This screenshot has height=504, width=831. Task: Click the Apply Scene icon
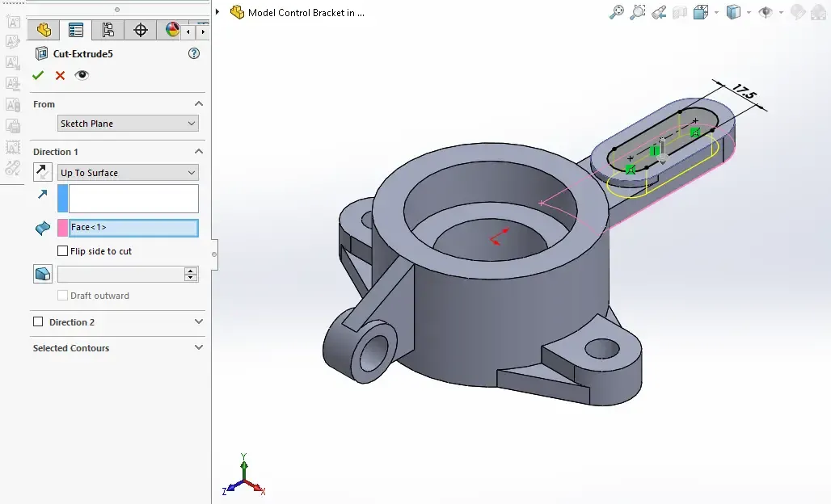(x=818, y=12)
